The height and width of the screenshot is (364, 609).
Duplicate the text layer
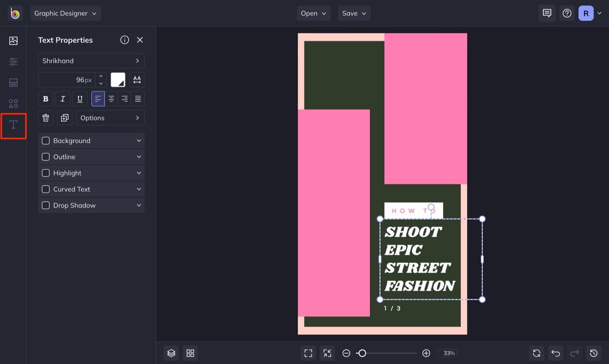click(64, 117)
